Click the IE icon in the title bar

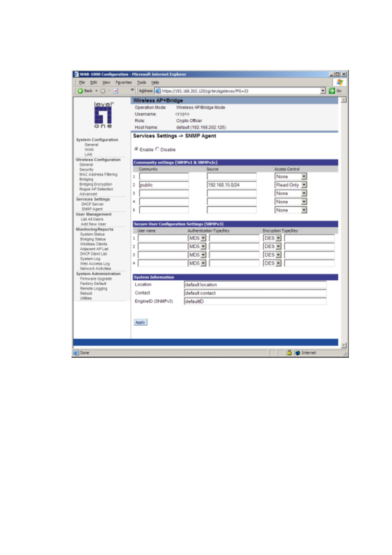pyautogui.click(x=76, y=74)
